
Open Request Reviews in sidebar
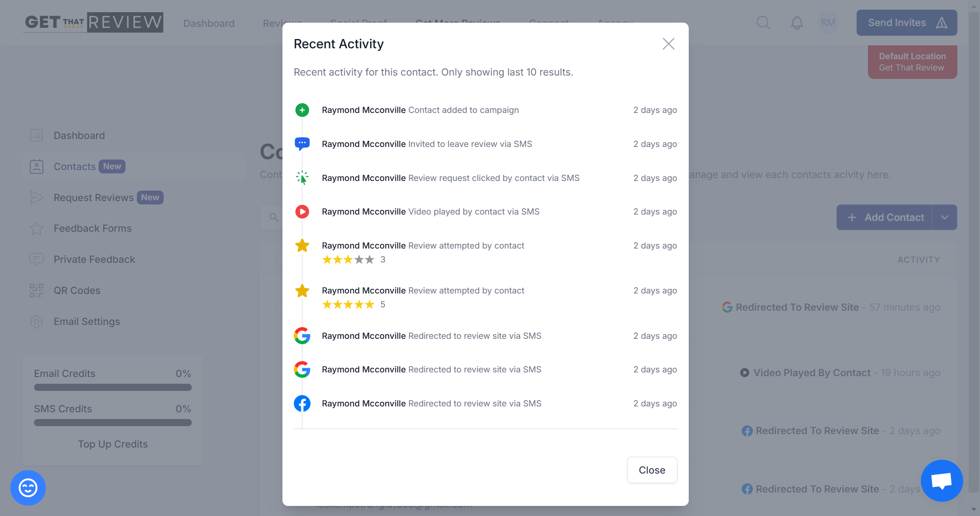coord(94,197)
